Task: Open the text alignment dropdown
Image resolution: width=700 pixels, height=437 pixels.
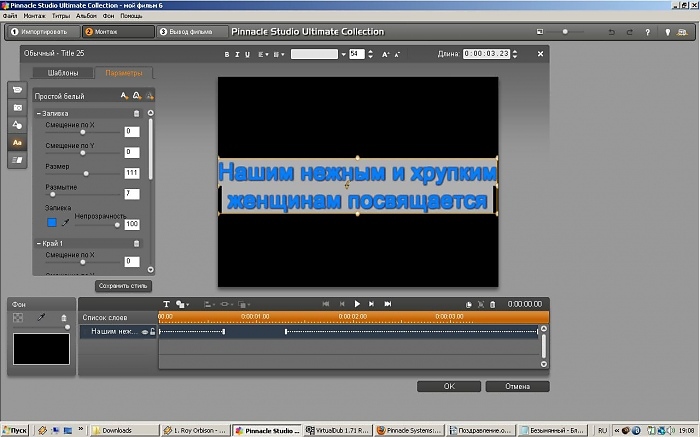Action: pos(263,54)
